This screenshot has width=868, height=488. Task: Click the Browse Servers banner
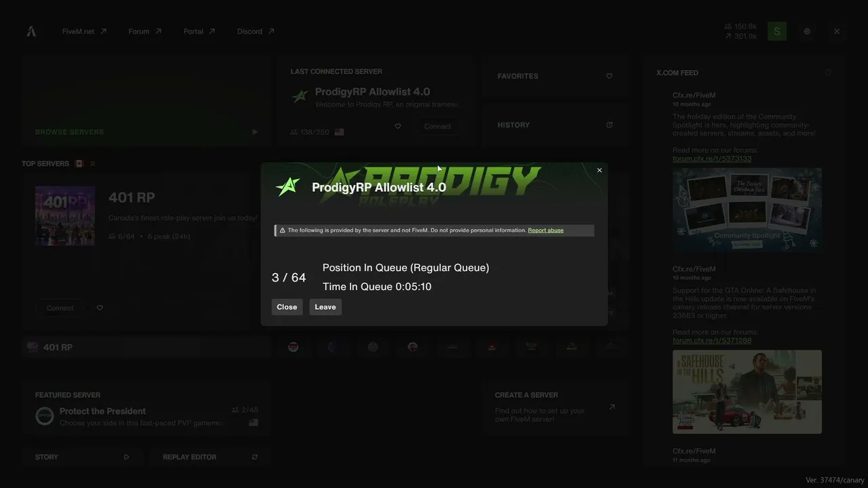[146, 100]
